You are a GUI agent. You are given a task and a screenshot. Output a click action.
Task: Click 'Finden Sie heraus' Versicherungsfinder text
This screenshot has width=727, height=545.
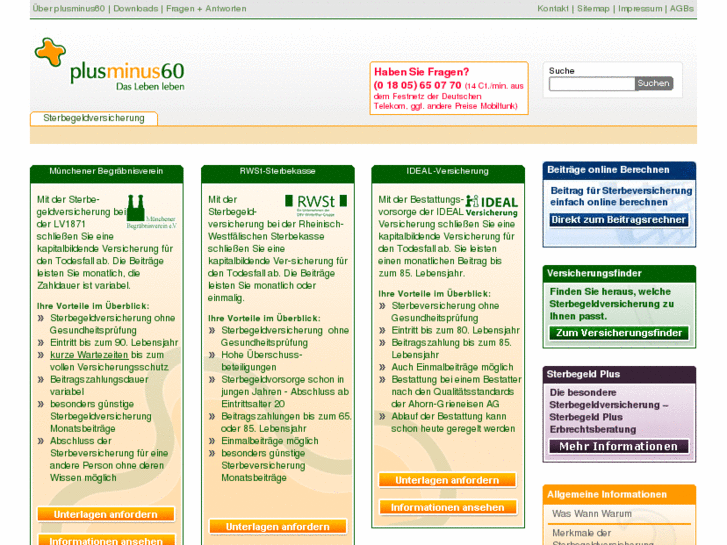611,304
